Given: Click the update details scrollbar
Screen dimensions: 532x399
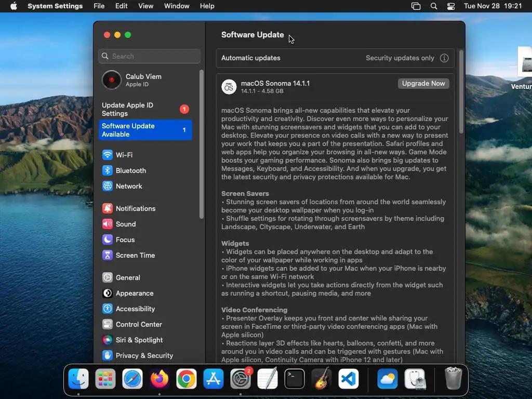Looking at the screenshot, I should pos(461,91).
